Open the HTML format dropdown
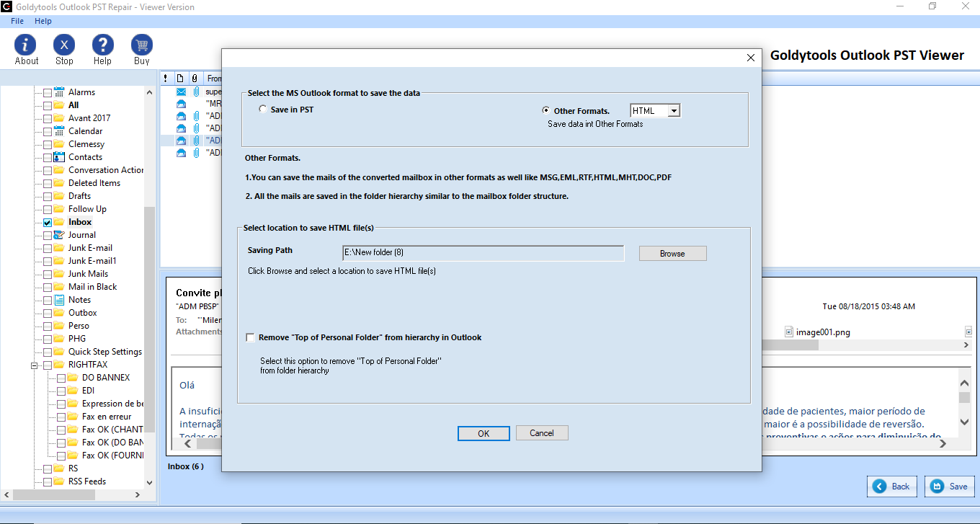This screenshot has height=524, width=980. [674, 110]
